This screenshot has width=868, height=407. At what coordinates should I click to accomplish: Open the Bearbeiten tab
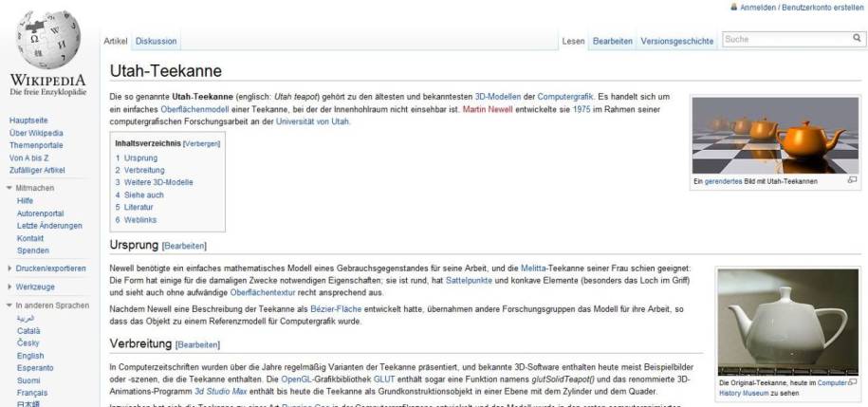click(612, 41)
